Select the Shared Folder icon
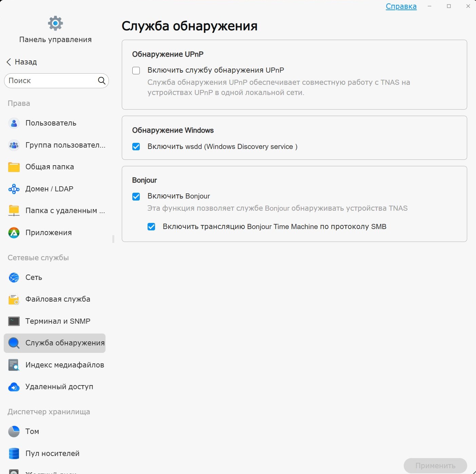The image size is (476, 474). (14, 167)
